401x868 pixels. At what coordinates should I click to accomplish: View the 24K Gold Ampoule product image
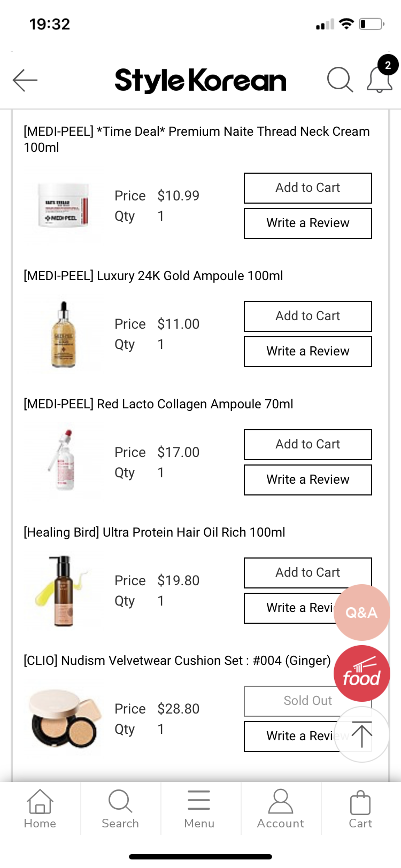[x=64, y=335]
